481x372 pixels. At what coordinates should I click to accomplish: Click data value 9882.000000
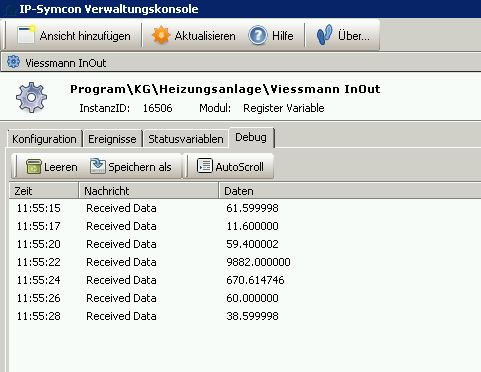coord(258,262)
